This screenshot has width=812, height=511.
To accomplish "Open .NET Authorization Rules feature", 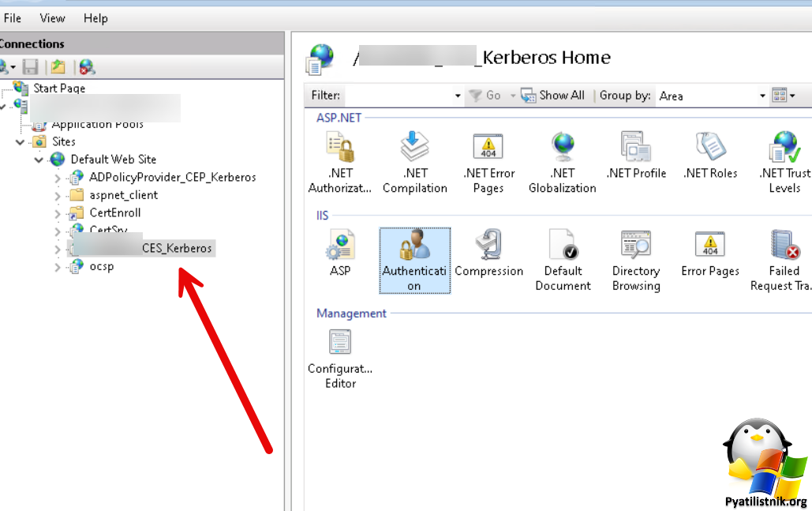I will coord(339,162).
